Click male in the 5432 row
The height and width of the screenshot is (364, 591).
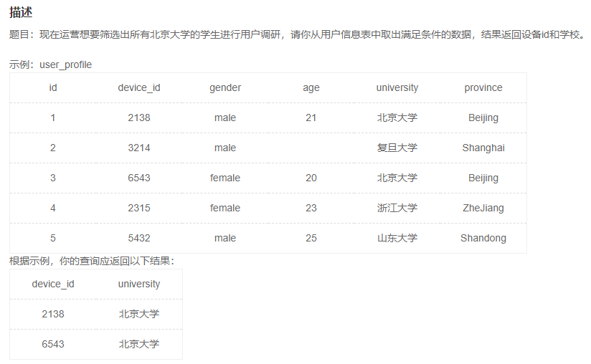225,239
